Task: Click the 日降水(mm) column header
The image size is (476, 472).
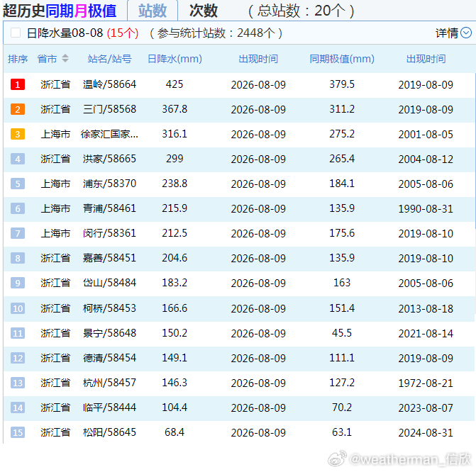Action: tap(175, 59)
